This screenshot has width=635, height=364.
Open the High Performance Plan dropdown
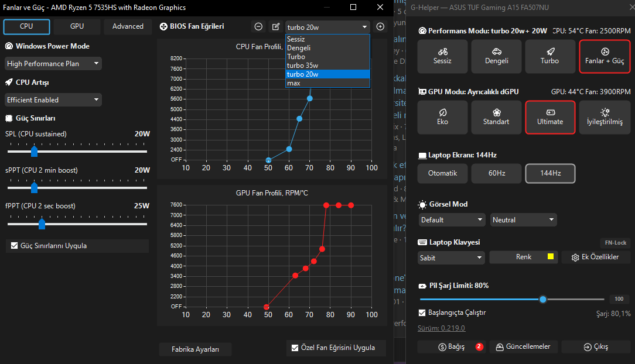coord(53,64)
